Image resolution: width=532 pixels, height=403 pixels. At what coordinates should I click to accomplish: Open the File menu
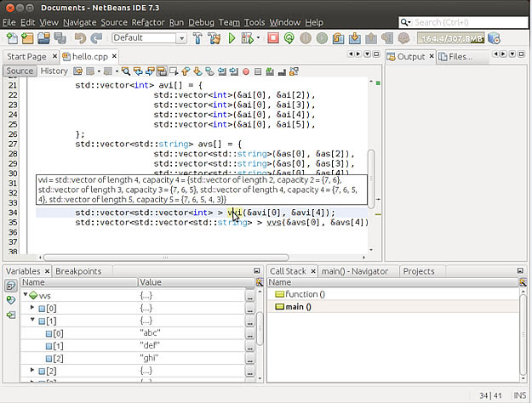coord(9,22)
